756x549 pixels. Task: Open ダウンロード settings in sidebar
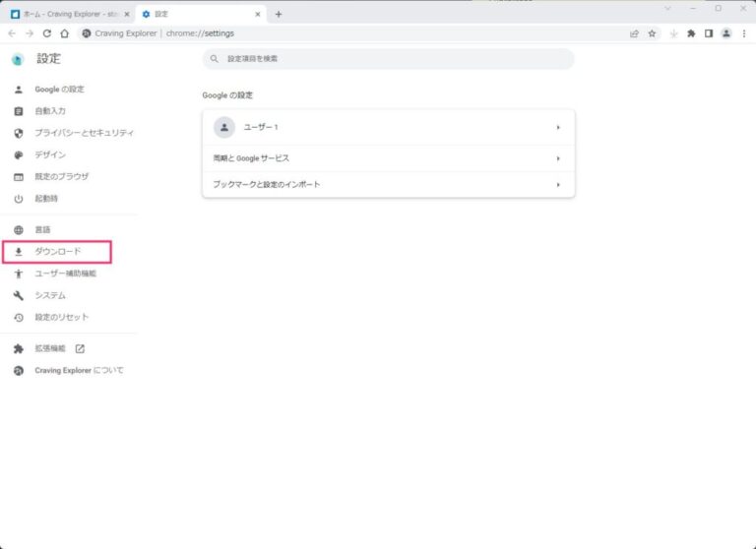[58, 252]
